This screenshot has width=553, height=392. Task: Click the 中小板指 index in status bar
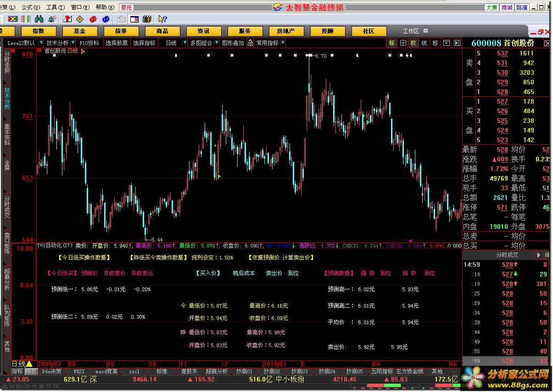tap(290, 380)
